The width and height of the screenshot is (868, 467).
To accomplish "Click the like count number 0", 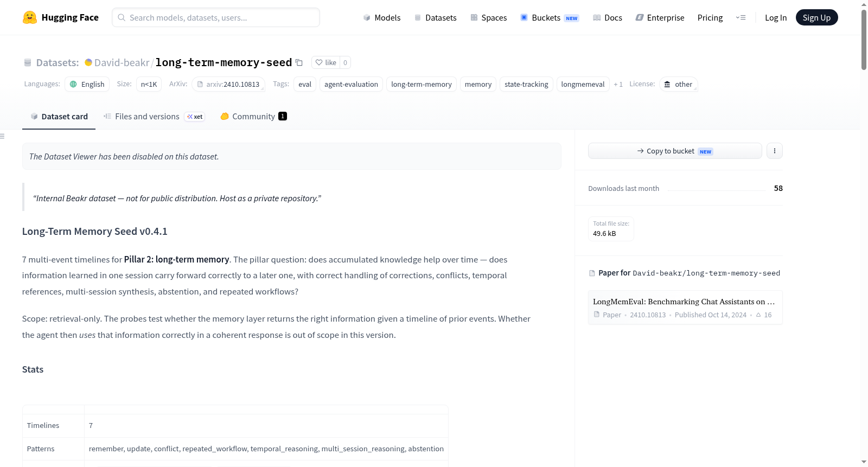I will click(345, 62).
